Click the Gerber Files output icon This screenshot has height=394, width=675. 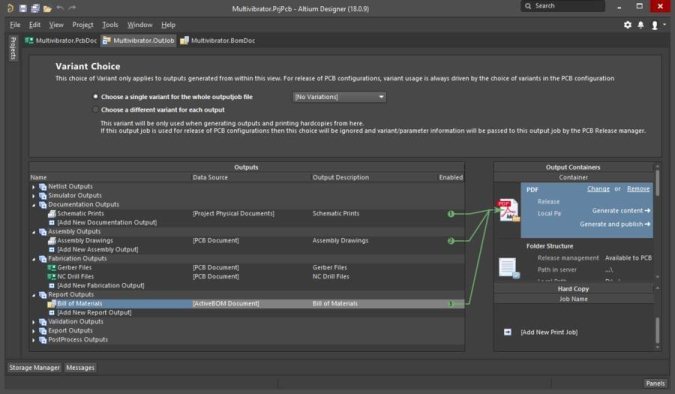click(52, 268)
